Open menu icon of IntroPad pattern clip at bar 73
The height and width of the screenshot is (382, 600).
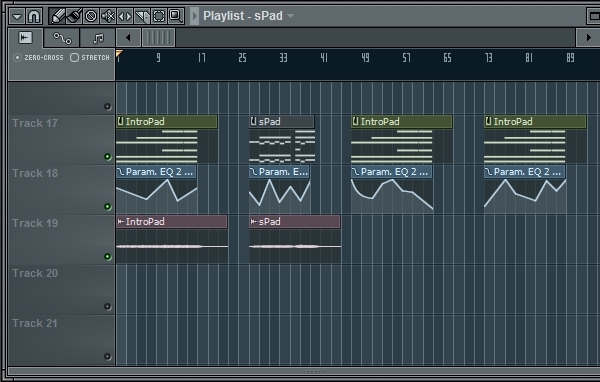(488, 121)
